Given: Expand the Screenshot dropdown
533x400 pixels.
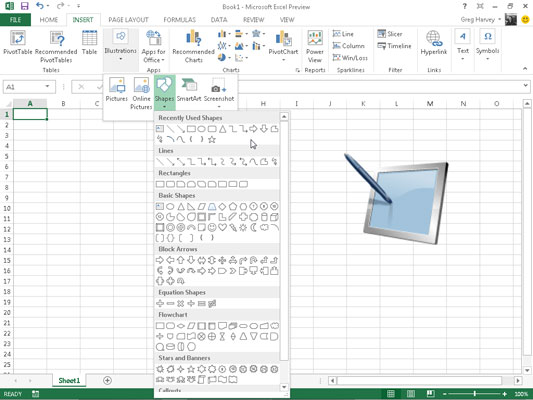Looking at the screenshot, I should click(x=219, y=106).
